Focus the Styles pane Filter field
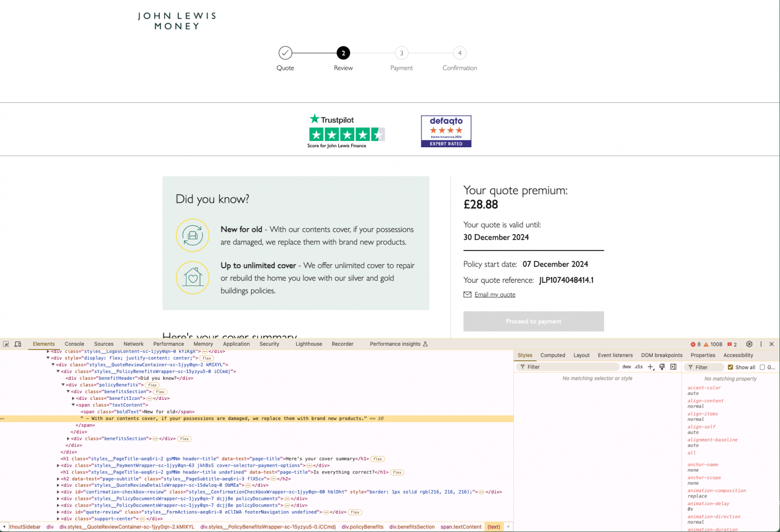This screenshot has height=532, width=780. pyautogui.click(x=568, y=367)
